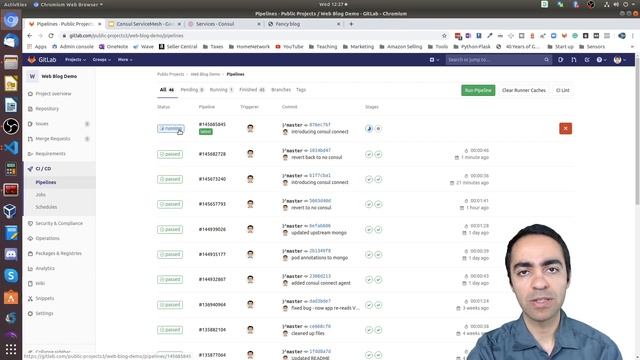Open the YouTube bookmark
This screenshot has height=360, width=640.
(x=289, y=47)
